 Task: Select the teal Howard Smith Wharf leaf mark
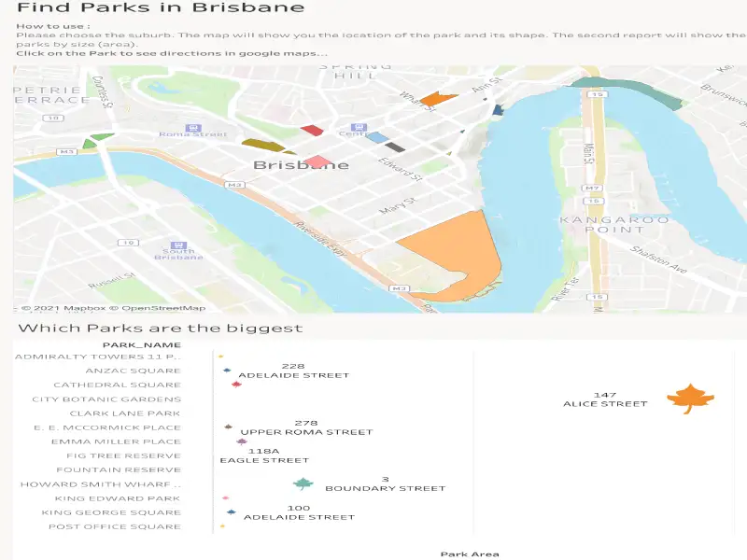pos(303,483)
